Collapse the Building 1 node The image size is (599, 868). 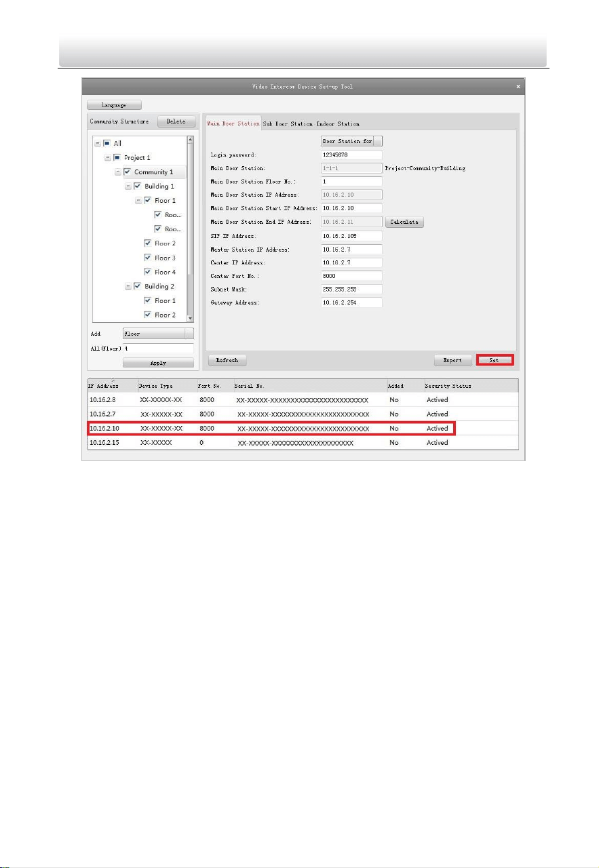pyautogui.click(x=128, y=186)
